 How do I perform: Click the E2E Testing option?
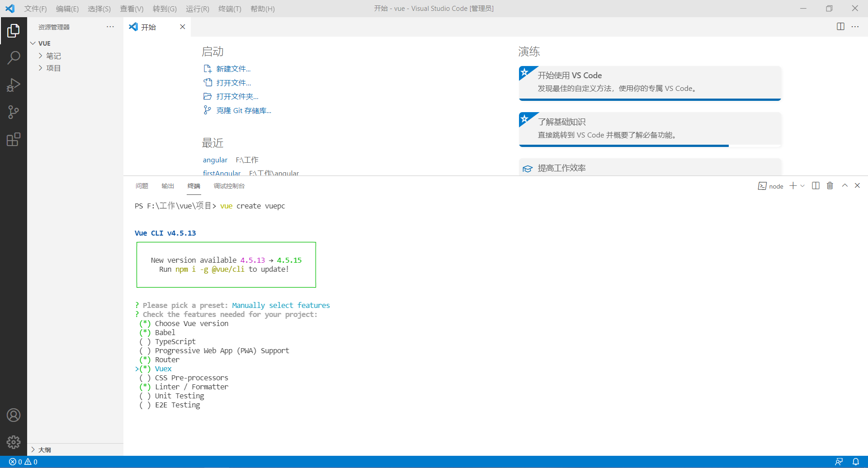pyautogui.click(x=178, y=405)
